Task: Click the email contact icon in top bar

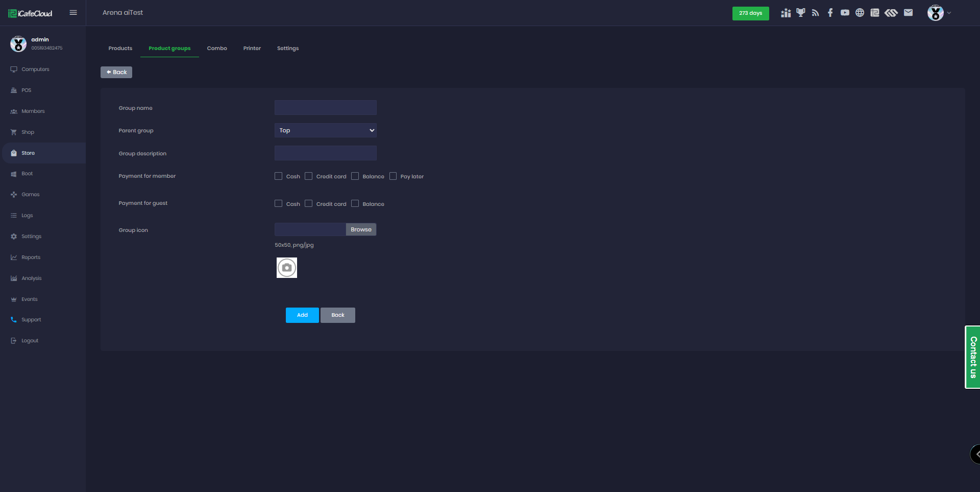Action: point(909,13)
